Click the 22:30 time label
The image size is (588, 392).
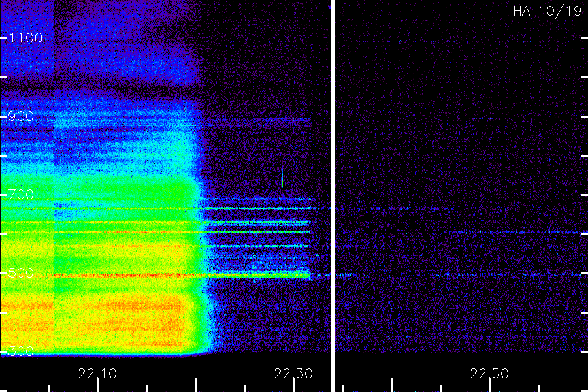[x=293, y=374]
